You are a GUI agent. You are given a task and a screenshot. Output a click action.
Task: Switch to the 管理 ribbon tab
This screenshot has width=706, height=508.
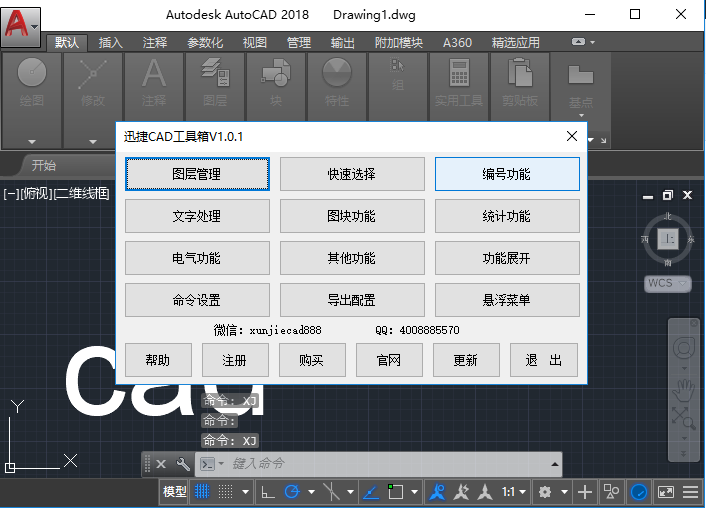(x=299, y=43)
